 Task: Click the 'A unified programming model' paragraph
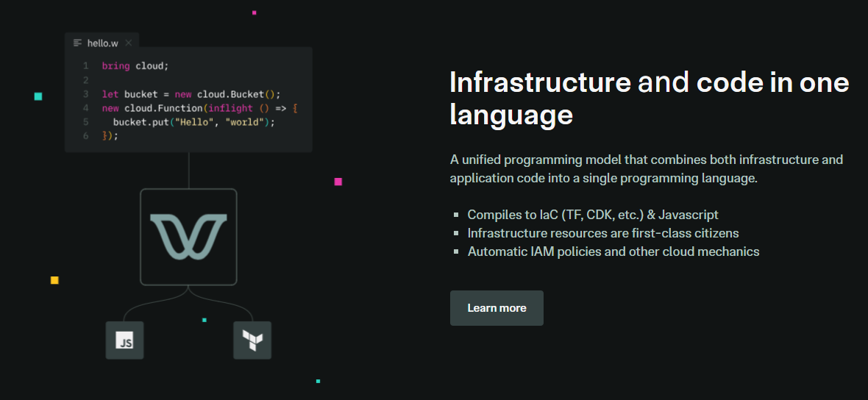pyautogui.click(x=647, y=169)
